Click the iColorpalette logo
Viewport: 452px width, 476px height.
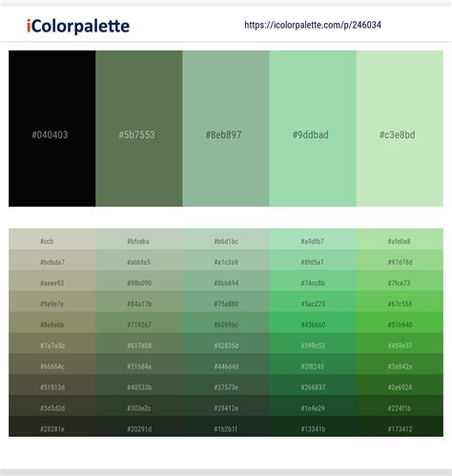tap(78, 26)
